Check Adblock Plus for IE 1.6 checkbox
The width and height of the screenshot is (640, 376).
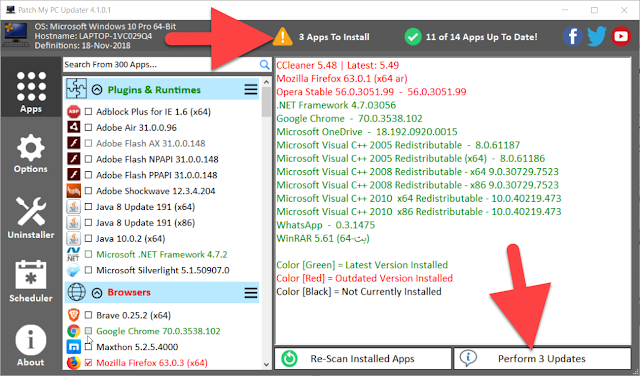[x=88, y=111]
